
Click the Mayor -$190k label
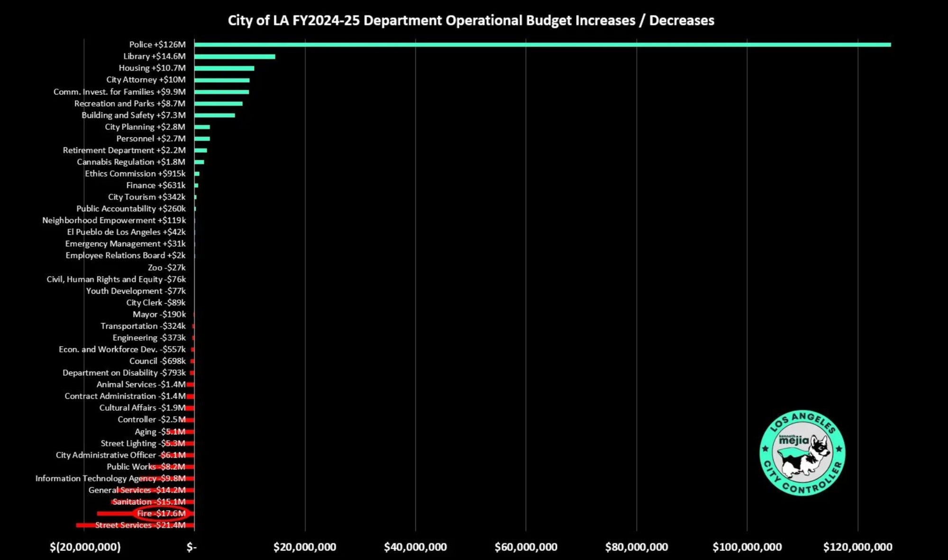click(x=159, y=314)
